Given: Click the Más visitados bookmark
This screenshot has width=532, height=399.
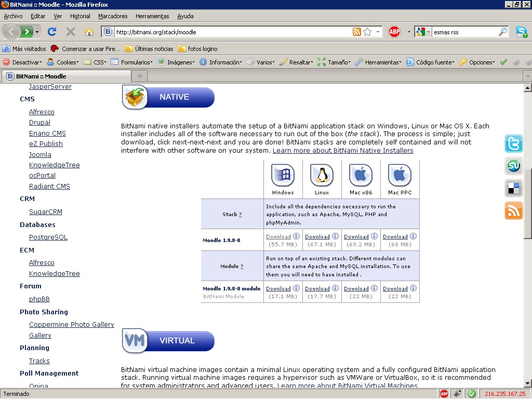Looking at the screenshot, I should (24, 48).
